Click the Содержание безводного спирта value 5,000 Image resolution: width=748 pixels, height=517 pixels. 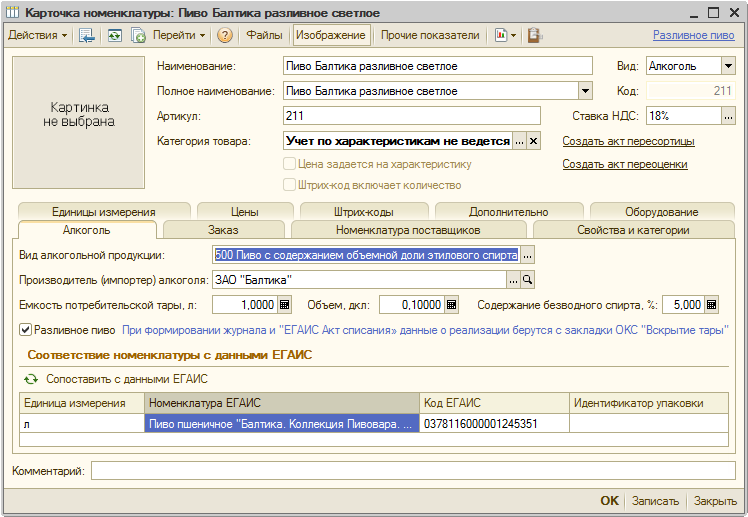(x=683, y=305)
